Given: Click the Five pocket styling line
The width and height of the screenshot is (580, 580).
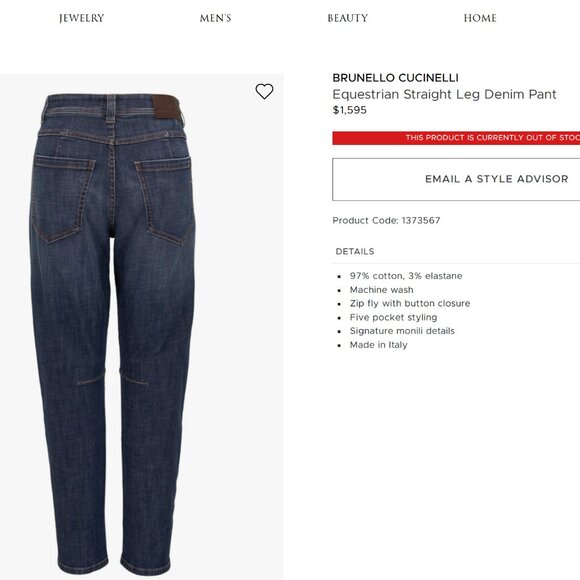Looking at the screenshot, I should click(393, 317).
